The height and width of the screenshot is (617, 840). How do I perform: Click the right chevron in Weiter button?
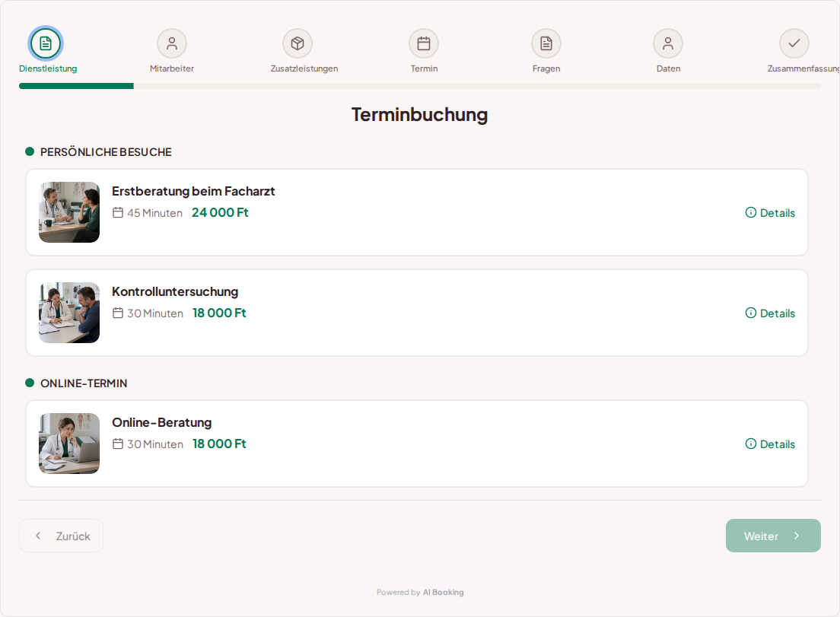coord(797,536)
